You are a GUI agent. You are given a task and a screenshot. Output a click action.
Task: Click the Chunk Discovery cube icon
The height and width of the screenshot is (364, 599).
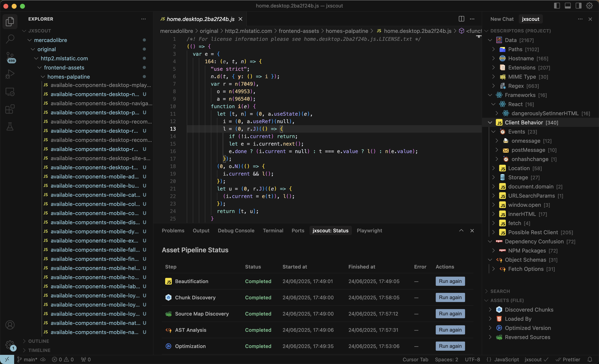tap(168, 297)
